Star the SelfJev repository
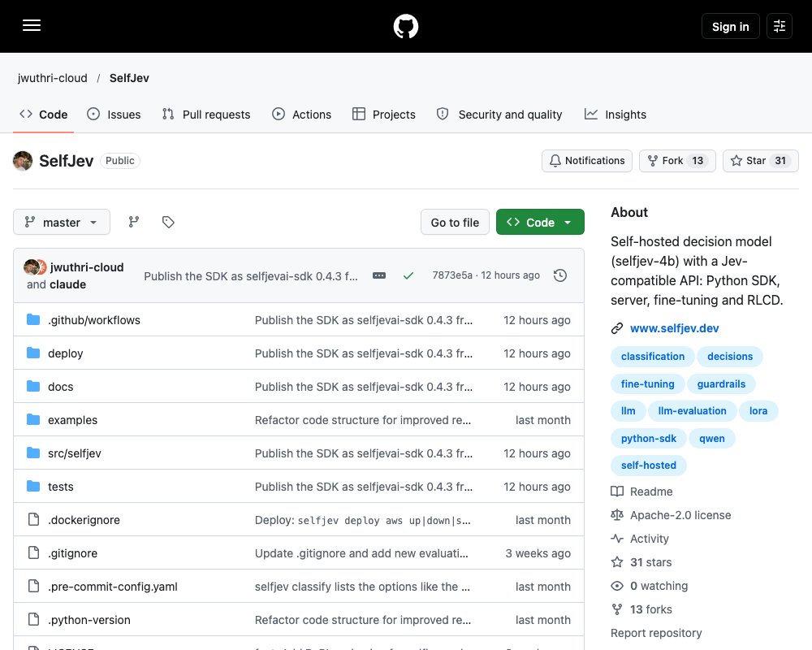812x650 pixels. point(760,161)
